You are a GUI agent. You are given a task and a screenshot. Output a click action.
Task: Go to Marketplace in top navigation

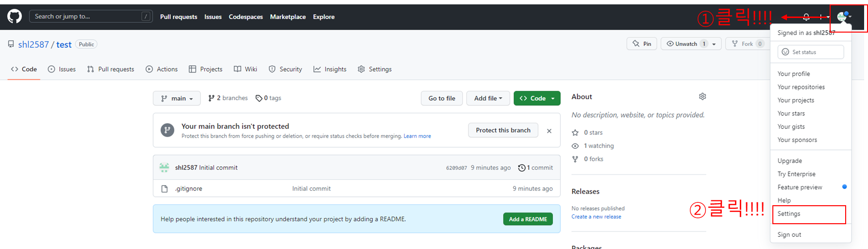(288, 17)
